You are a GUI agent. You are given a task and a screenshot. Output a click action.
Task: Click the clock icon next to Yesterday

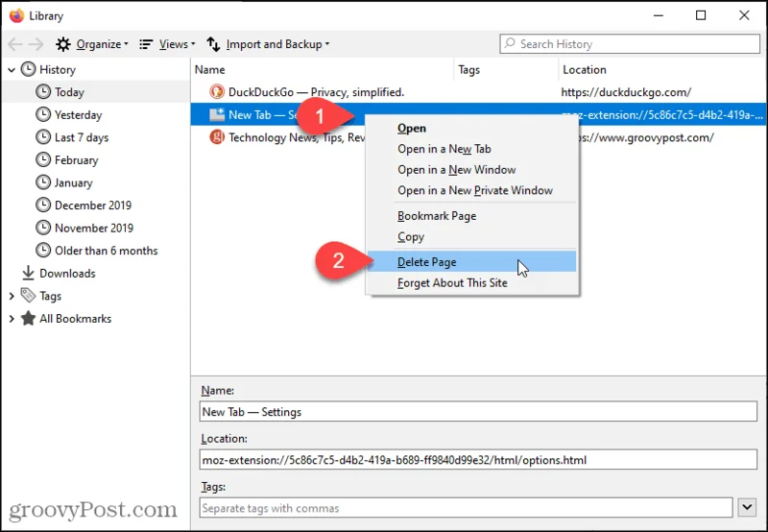point(43,114)
